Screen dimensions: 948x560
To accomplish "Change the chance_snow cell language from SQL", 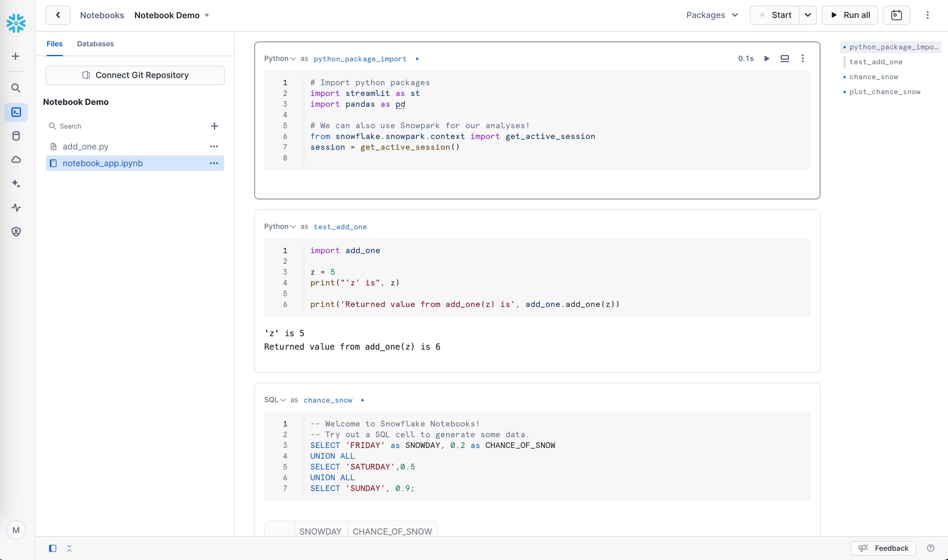I will coord(275,400).
